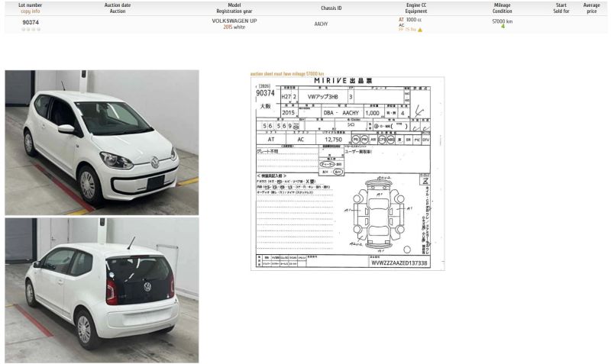
Task: Click the chassis ID AACHY in table row
Action: (321, 24)
